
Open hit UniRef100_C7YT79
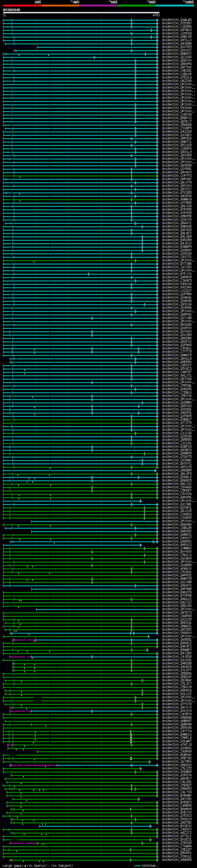tap(177, 352)
